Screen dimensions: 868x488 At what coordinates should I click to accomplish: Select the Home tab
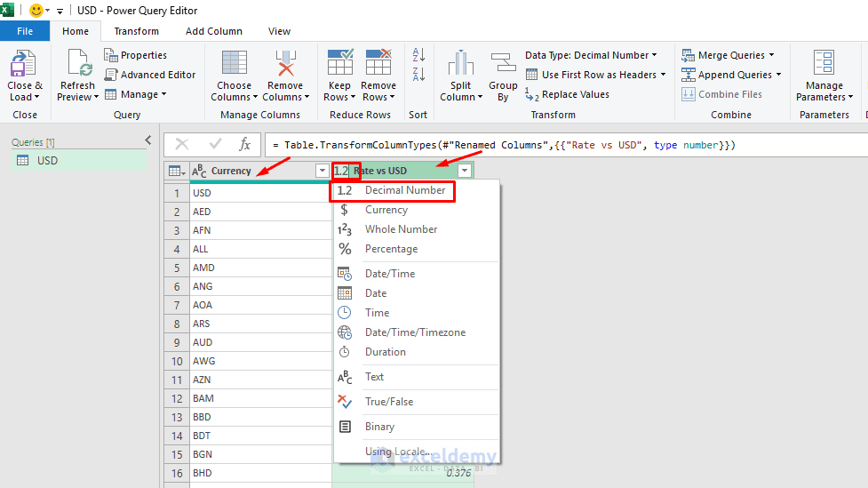[76, 31]
